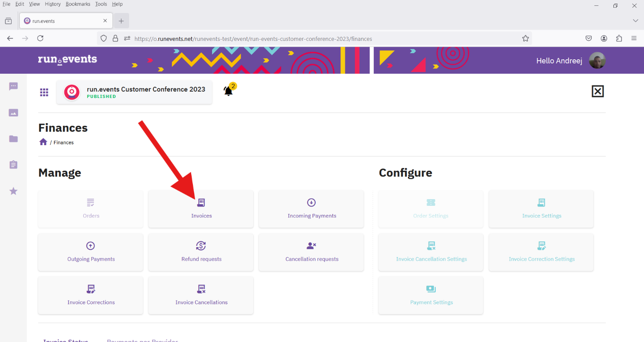
Task: Open Outgoing Payments
Action: click(91, 252)
